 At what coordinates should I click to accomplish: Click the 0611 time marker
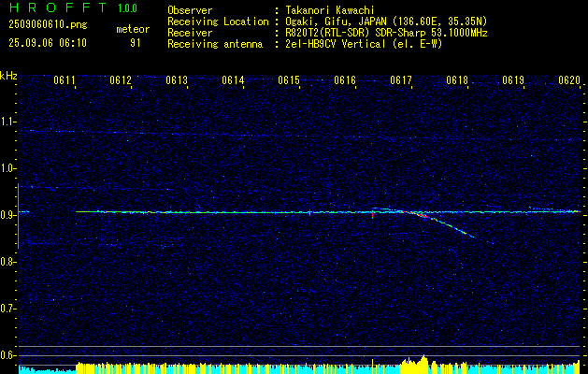[x=65, y=80]
